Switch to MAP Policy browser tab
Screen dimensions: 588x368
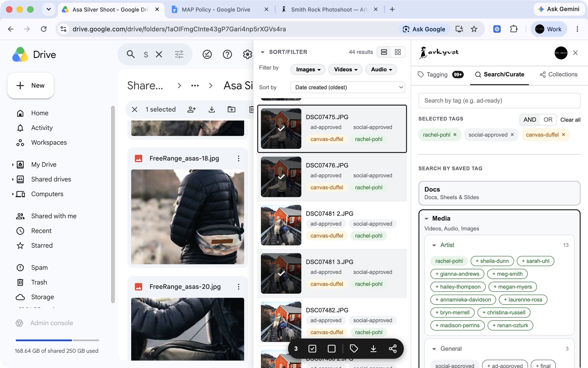point(216,9)
